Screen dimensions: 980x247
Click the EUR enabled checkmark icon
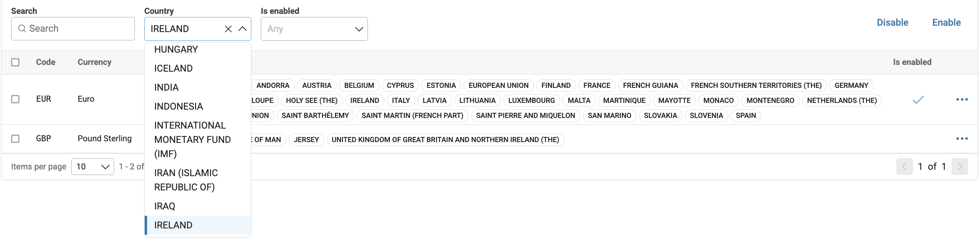(x=918, y=100)
